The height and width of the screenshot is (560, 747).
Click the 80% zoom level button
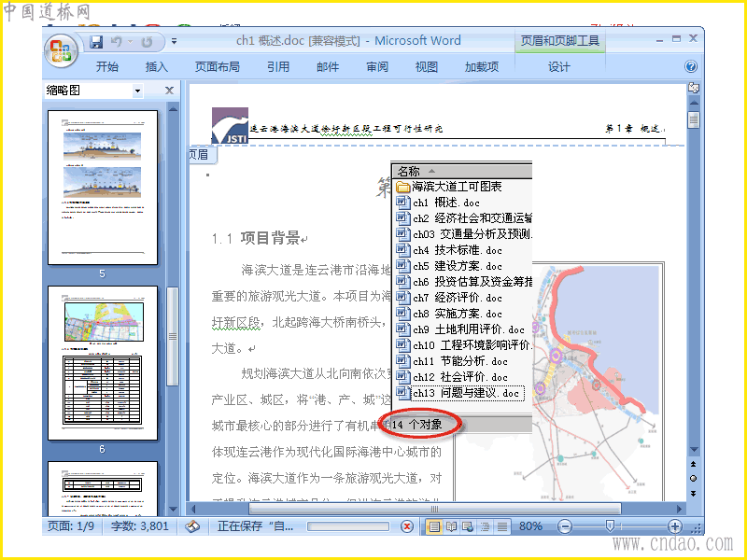[x=530, y=526]
